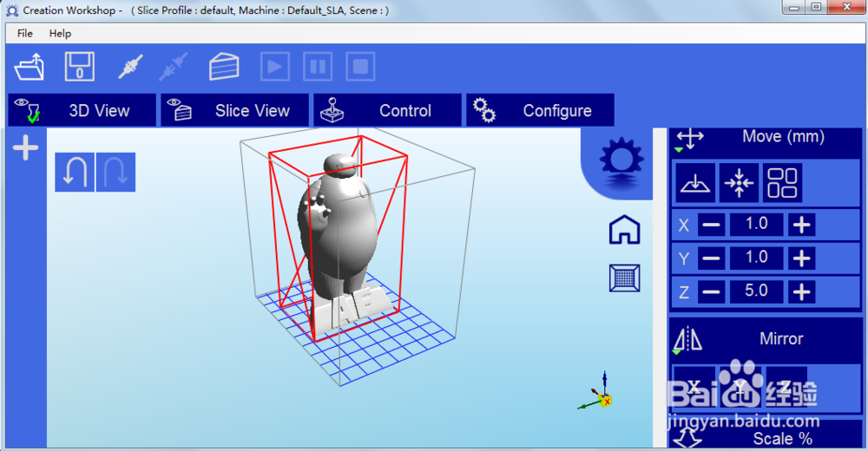This screenshot has width=868, height=451.
Task: Open the view settings gear icon
Action: click(621, 161)
